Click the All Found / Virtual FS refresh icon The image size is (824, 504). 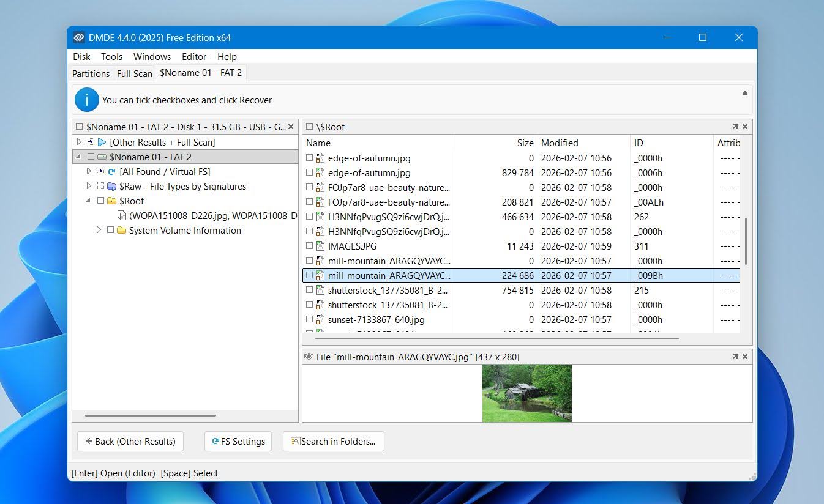coord(111,172)
